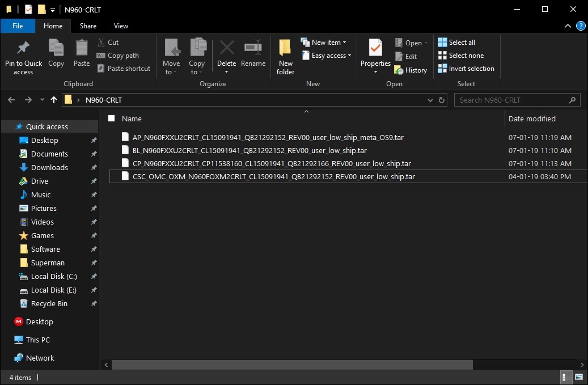
Task: Click Copy path
Action: click(x=118, y=56)
